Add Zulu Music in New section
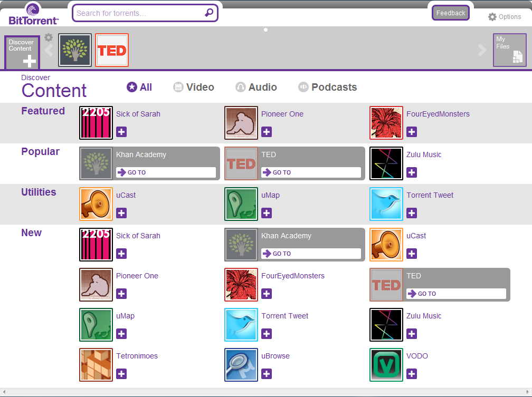 (x=412, y=334)
